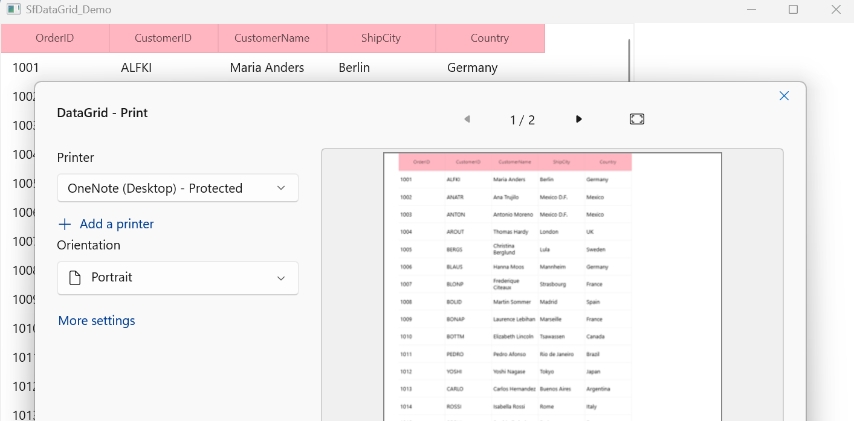Go to the next preview page
854x421 pixels.
pos(579,119)
